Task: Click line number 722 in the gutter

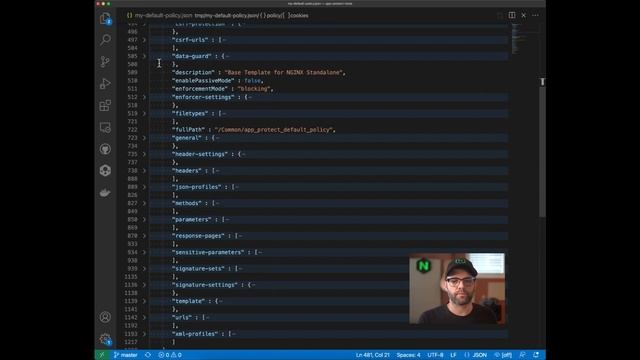Action: tap(132, 130)
